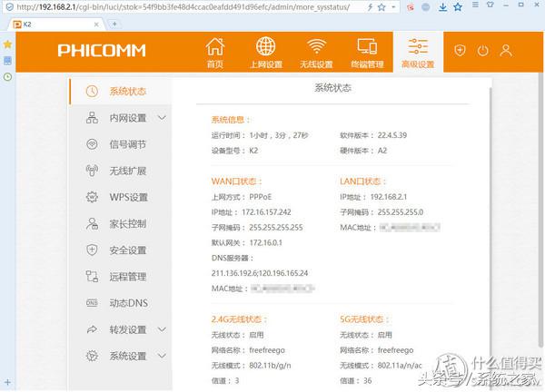Expand the 系统设置 chevron
This screenshot has width=545, height=392.
coord(162,356)
